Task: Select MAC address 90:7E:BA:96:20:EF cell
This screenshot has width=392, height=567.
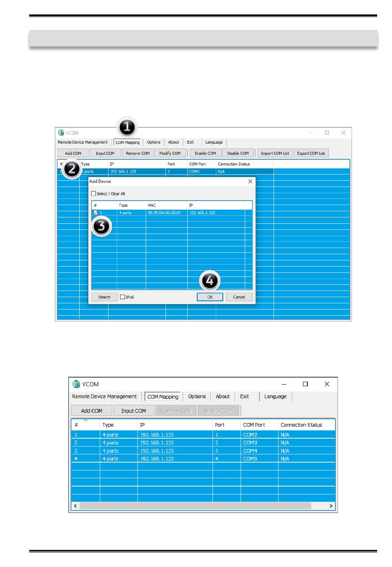Action: [165, 213]
